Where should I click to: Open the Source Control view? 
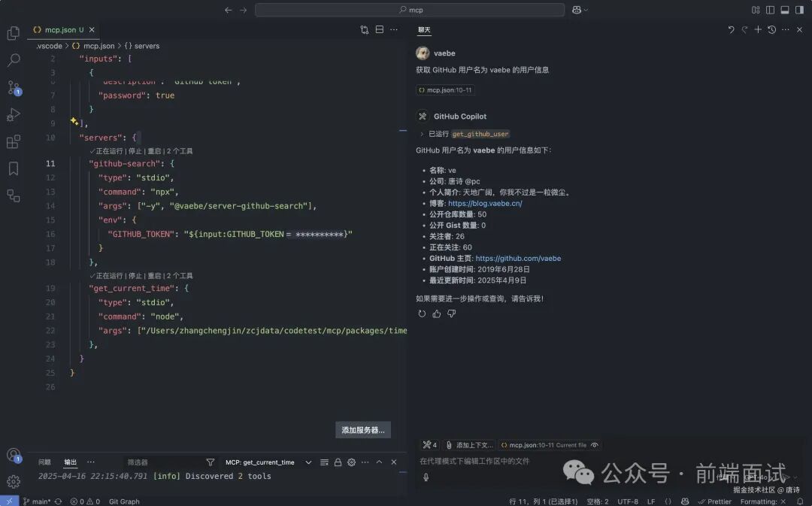coord(14,87)
